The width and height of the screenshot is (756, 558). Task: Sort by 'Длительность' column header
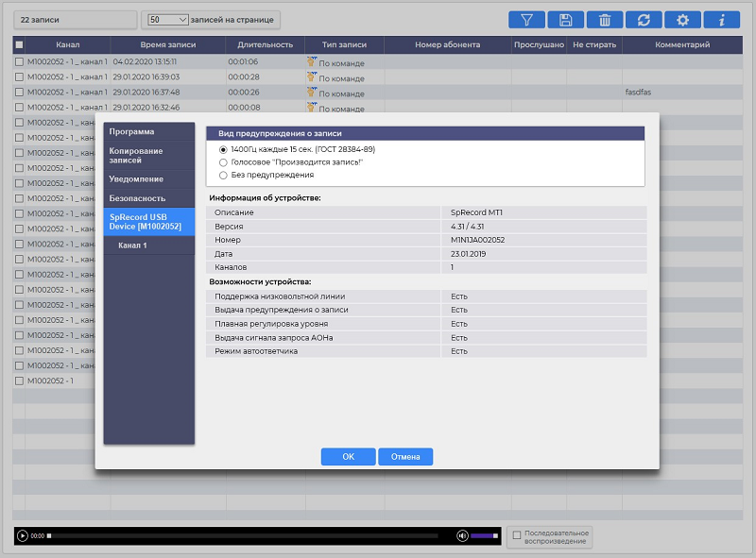(x=266, y=44)
